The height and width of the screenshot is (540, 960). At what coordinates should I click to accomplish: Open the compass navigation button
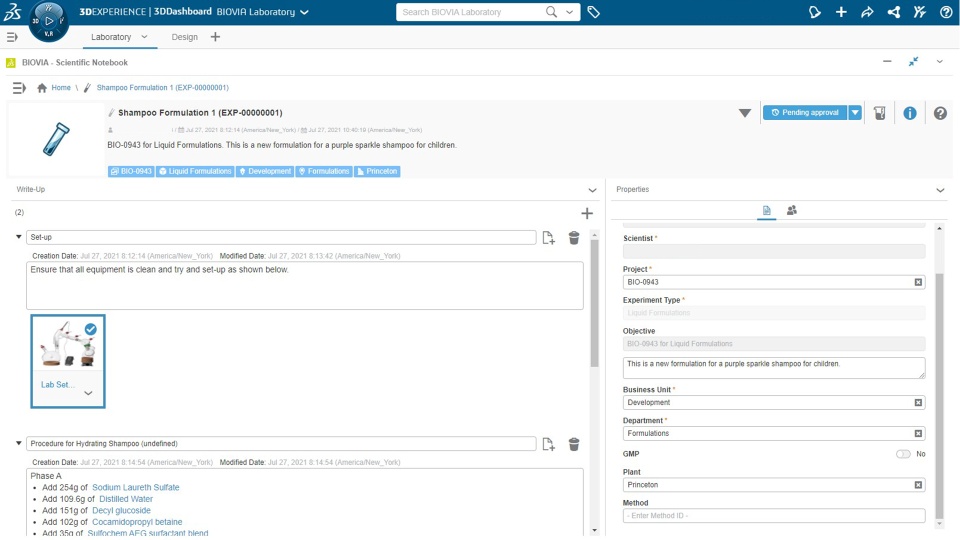[x=49, y=21]
